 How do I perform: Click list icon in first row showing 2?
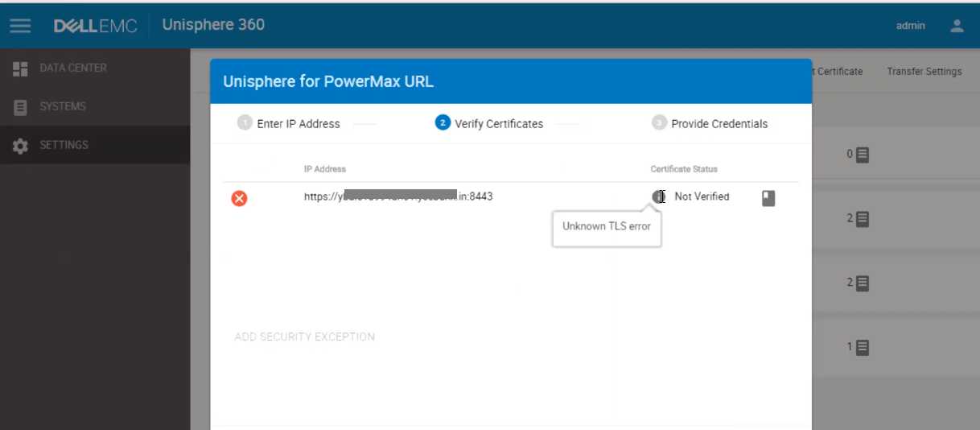point(863,218)
